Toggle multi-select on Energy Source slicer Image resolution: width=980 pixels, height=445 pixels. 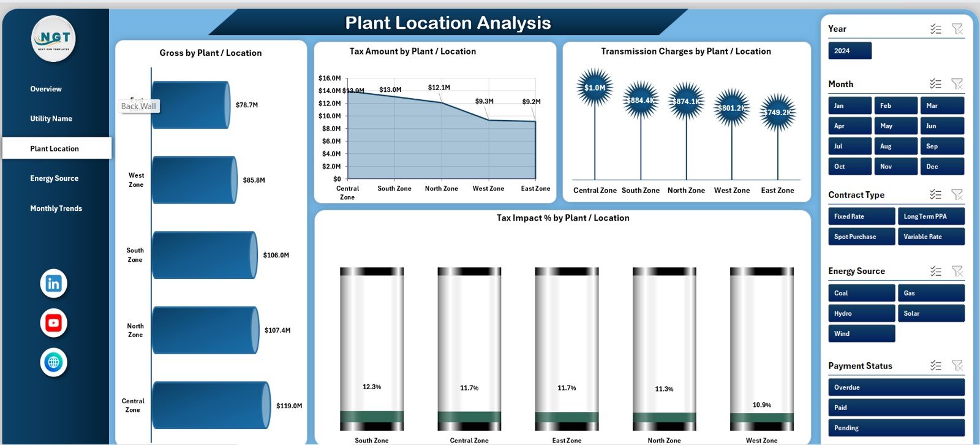tap(935, 271)
